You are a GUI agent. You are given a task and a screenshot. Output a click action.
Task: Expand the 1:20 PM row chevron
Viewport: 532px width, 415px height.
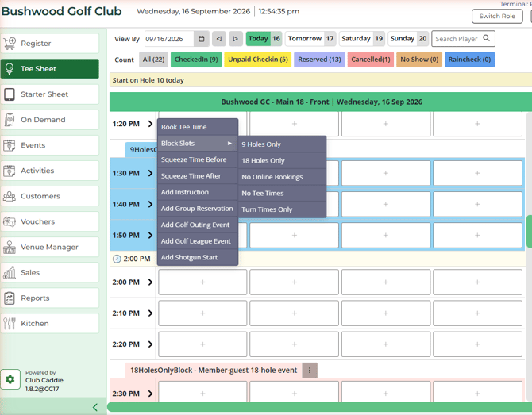(x=150, y=124)
